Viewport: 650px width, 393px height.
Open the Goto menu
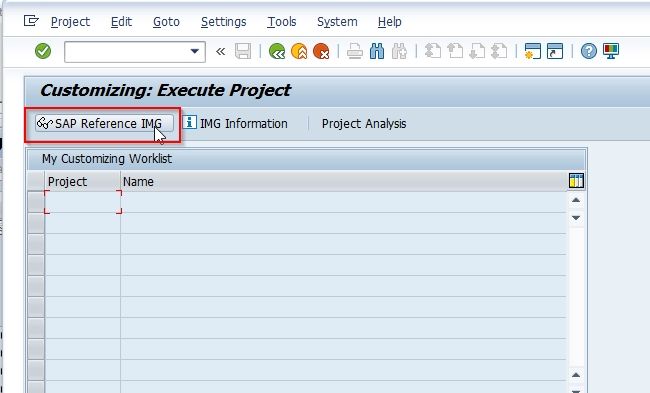166,22
